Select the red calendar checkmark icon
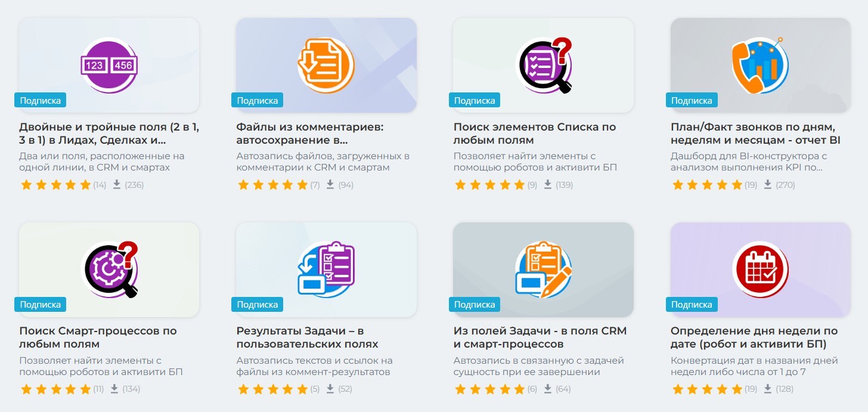 760,269
